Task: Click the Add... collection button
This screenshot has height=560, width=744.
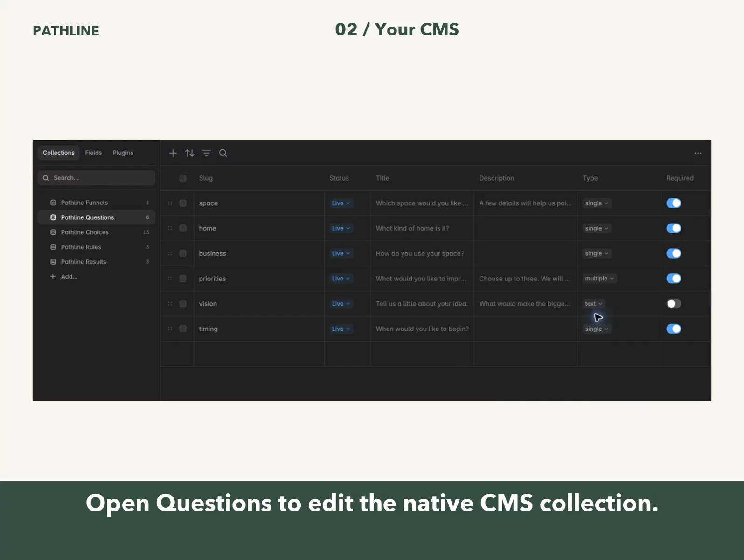Action: (64, 276)
